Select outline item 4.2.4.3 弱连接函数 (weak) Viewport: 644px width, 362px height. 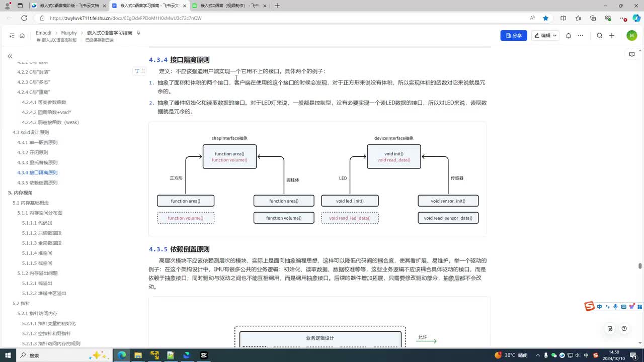[x=50, y=122]
